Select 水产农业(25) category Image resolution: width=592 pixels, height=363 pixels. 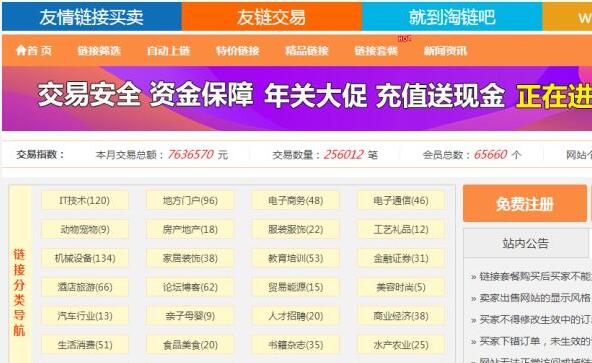(x=401, y=344)
